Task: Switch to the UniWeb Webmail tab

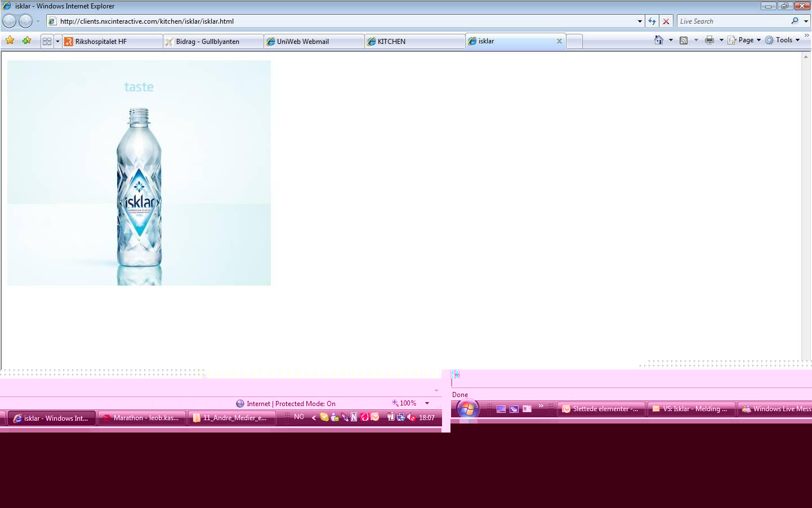Action: pos(314,41)
